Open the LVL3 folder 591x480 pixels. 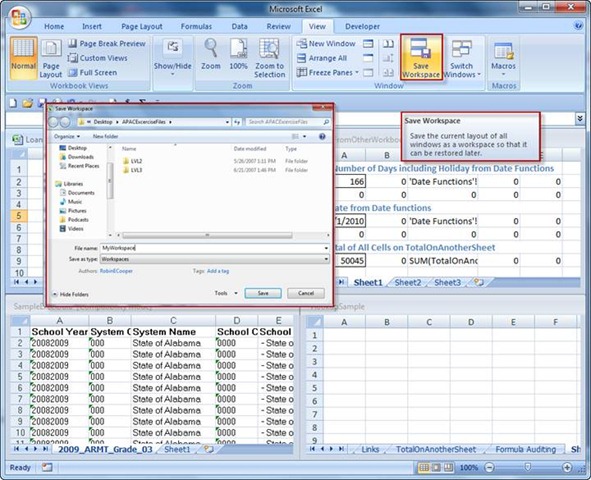132,170
